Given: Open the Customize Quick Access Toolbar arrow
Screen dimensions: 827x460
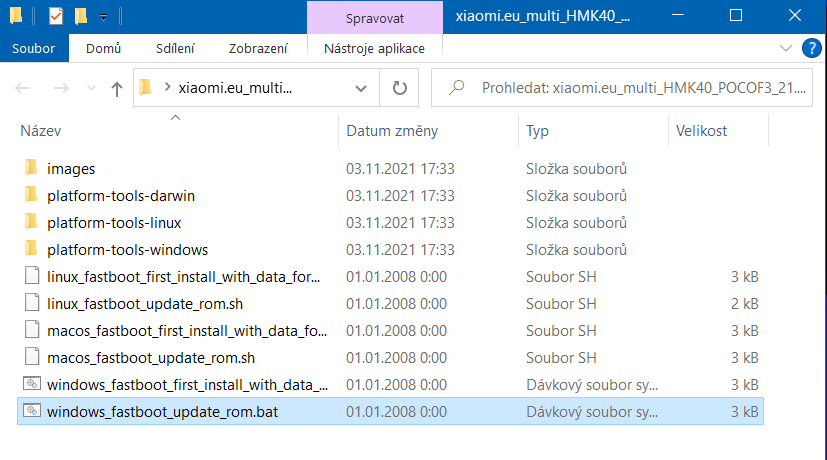Looking at the screenshot, I should coord(103,17).
